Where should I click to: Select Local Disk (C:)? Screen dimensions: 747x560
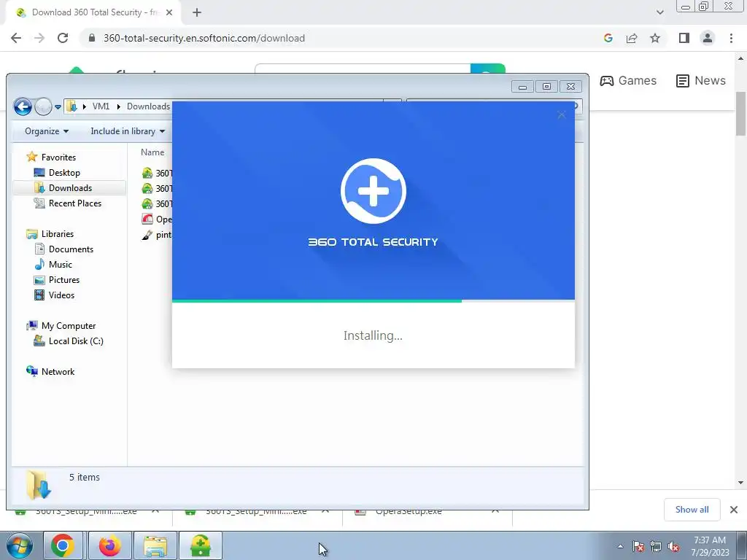click(x=69, y=341)
